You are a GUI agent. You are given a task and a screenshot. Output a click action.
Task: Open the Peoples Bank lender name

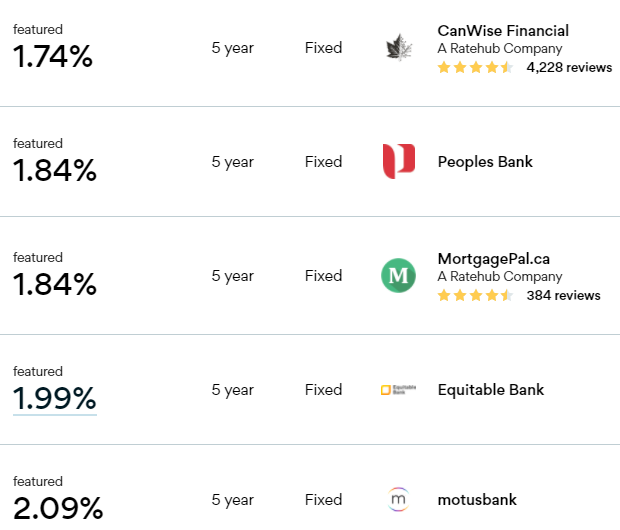point(485,162)
